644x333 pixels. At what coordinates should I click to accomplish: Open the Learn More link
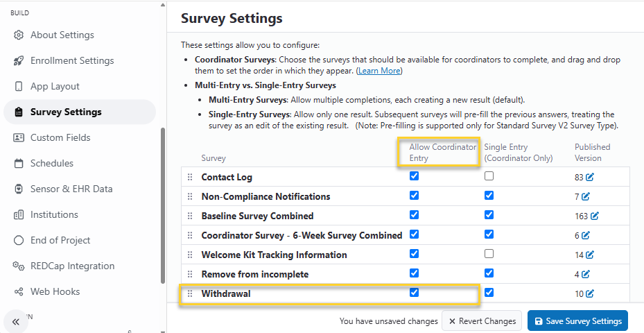(x=379, y=71)
